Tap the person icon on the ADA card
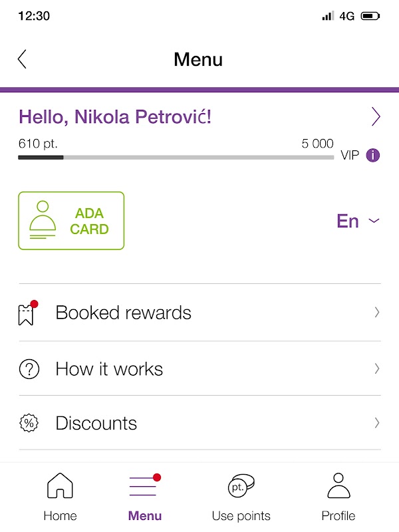Screen dimensions: 399x532 [x=43, y=220]
